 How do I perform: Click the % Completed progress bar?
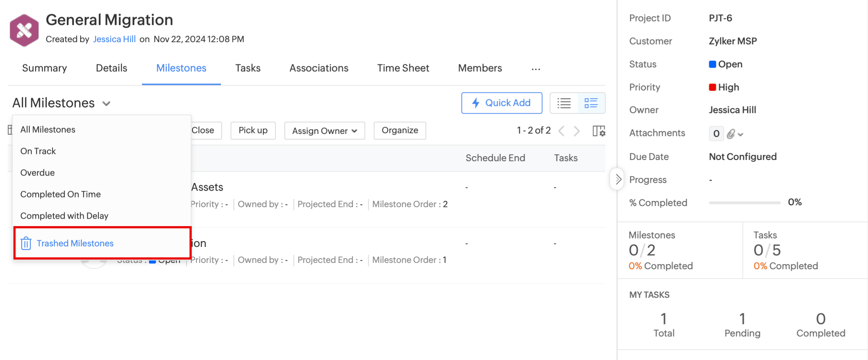click(744, 203)
